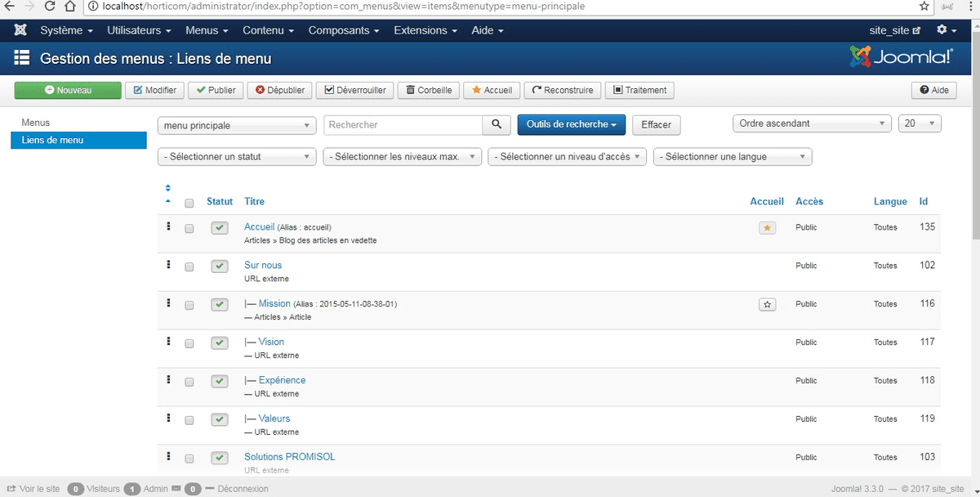Click the magnifier search icon button
This screenshot has height=497, width=980.
(497, 125)
